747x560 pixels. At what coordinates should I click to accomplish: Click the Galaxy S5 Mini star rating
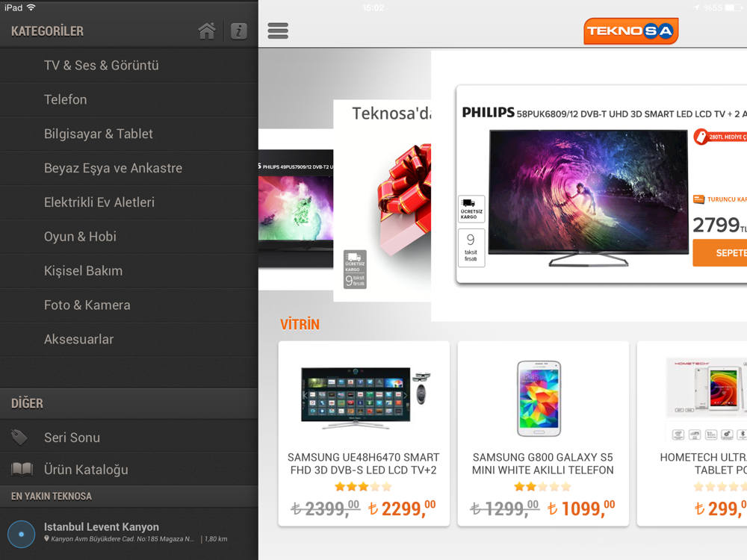[x=542, y=487]
